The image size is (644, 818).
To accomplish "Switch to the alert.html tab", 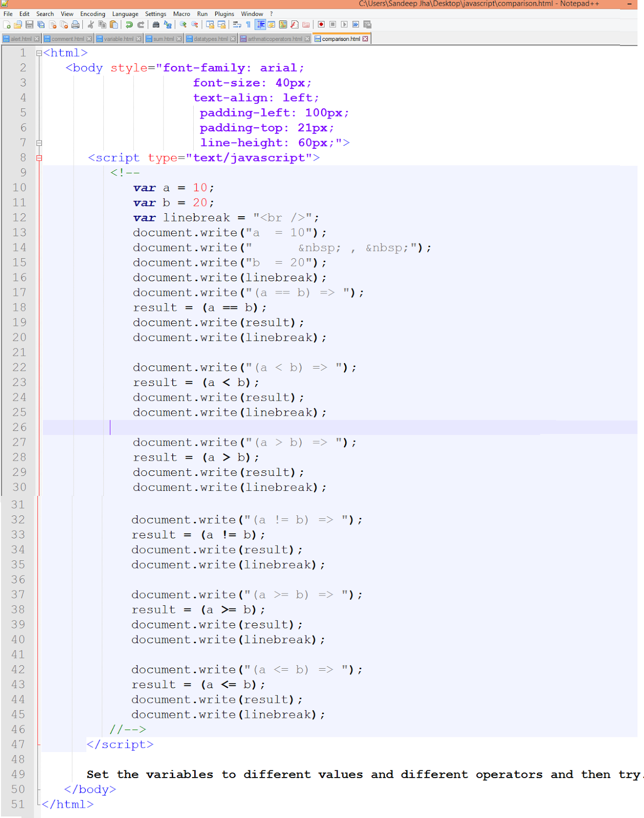I will 21,39.
